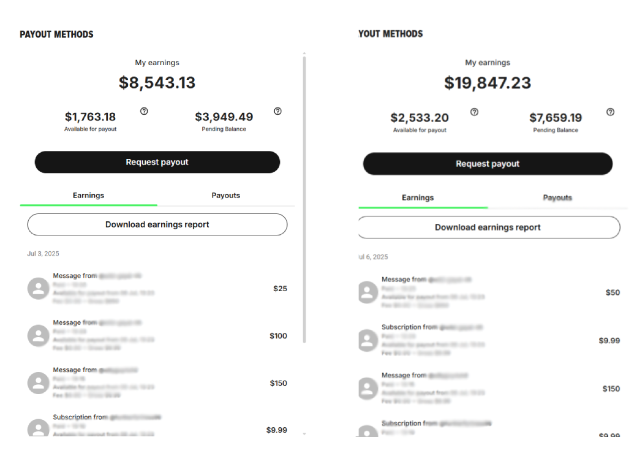Click avatar of the first $9.99 subscription in the right panel
Viewport: 634px width, 462px height.
(x=368, y=340)
